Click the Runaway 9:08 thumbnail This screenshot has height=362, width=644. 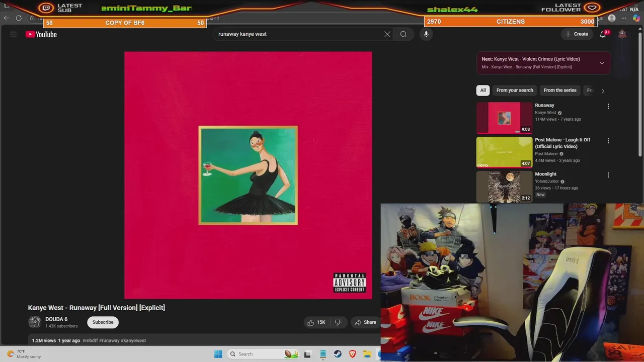pos(504,118)
